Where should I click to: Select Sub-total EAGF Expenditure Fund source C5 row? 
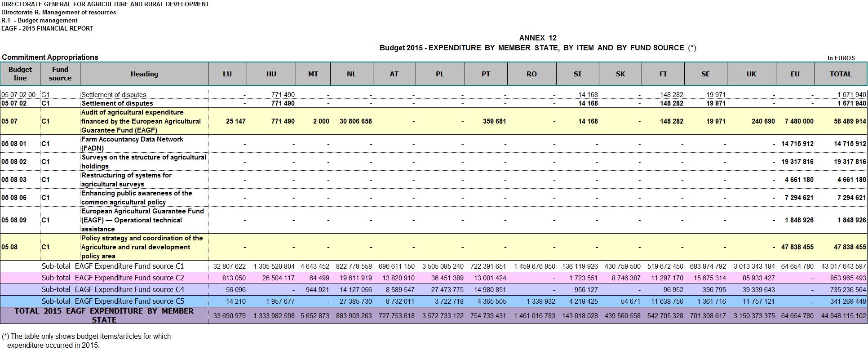tap(434, 301)
